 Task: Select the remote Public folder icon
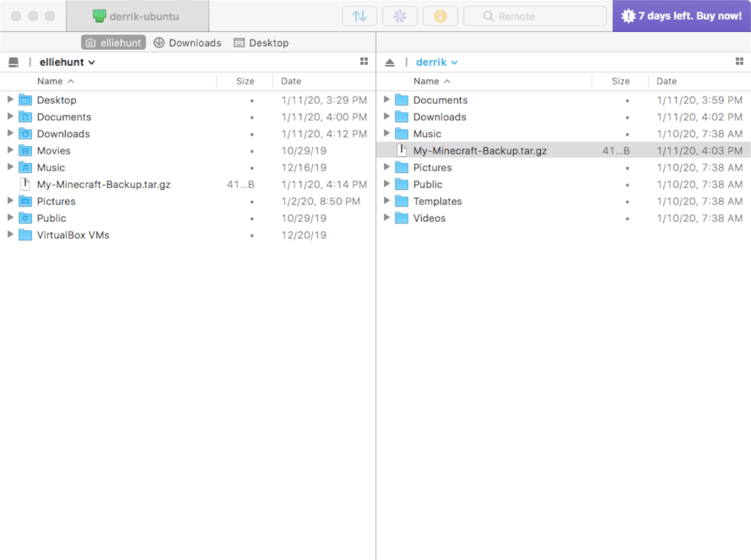coord(402,184)
